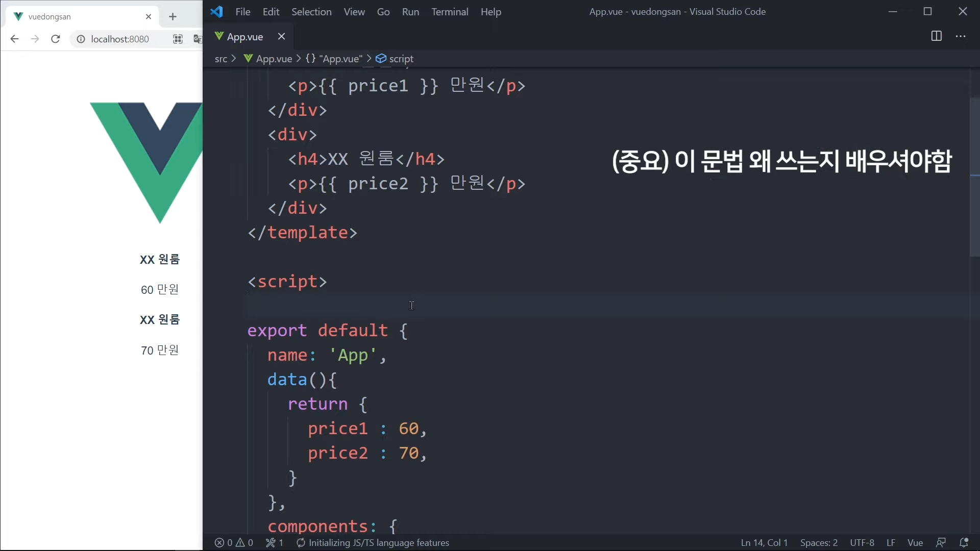Viewport: 980px width, 551px height.
Task: Open the Vue language mode selector
Action: (915, 542)
